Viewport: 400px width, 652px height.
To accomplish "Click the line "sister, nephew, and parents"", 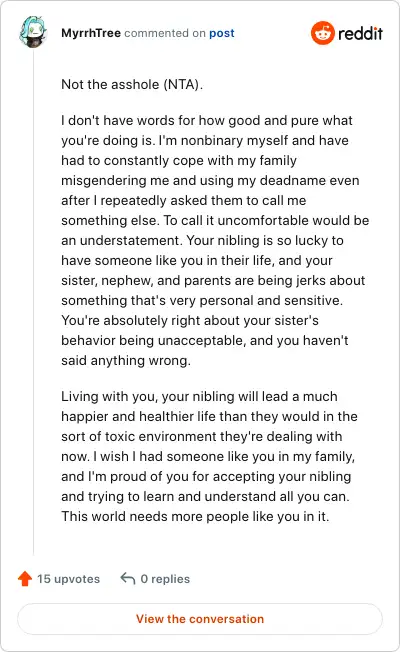I will 213,281.
